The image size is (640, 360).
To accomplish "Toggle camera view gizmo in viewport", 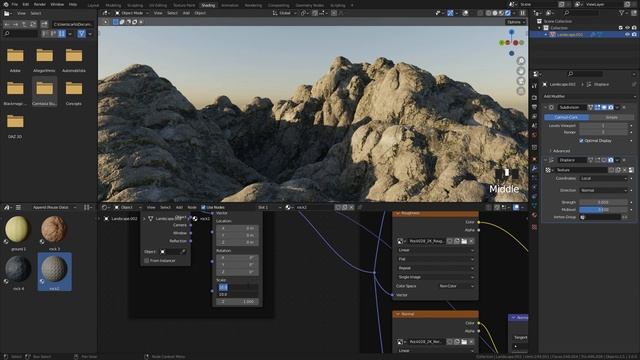I will [521, 81].
